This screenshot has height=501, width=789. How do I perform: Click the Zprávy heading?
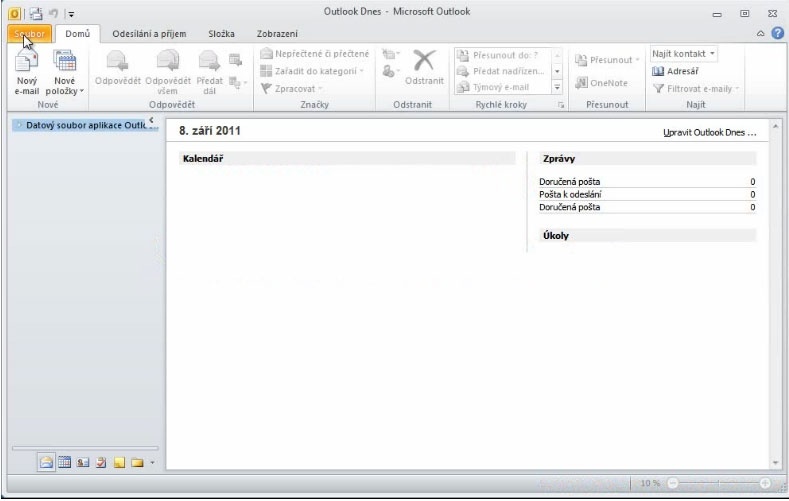click(x=559, y=158)
